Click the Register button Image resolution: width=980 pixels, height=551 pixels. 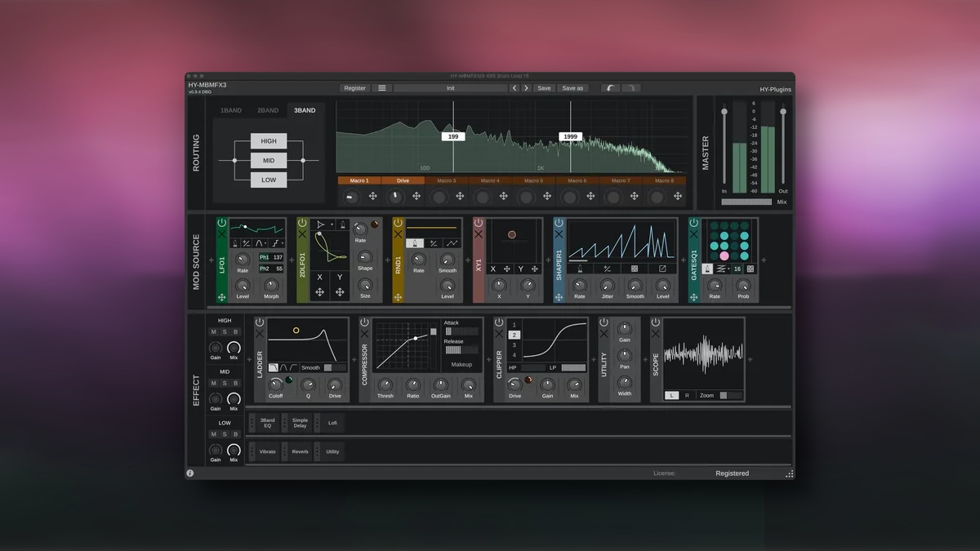[354, 88]
